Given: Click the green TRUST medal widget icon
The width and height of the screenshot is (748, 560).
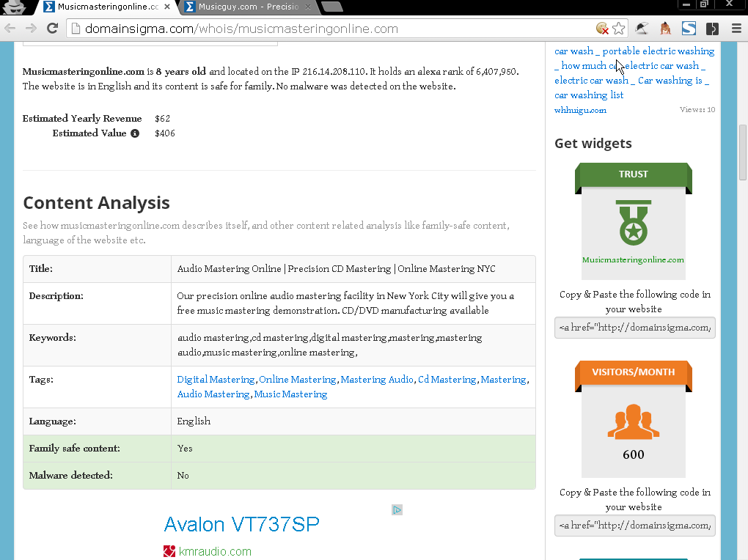Looking at the screenshot, I should [634, 222].
